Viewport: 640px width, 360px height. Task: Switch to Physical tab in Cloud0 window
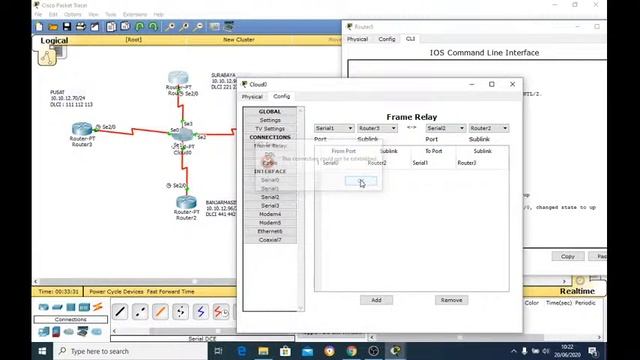[252, 97]
